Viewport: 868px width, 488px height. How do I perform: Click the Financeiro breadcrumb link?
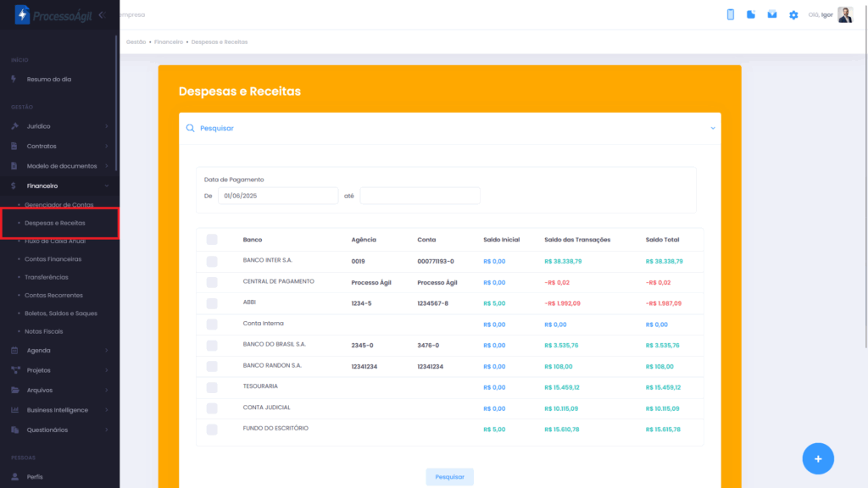coord(169,42)
